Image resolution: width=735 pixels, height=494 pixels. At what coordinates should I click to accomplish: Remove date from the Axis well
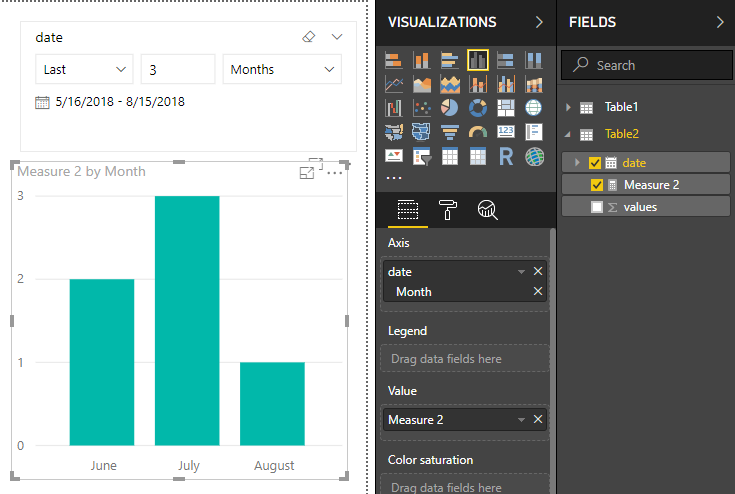pos(538,271)
